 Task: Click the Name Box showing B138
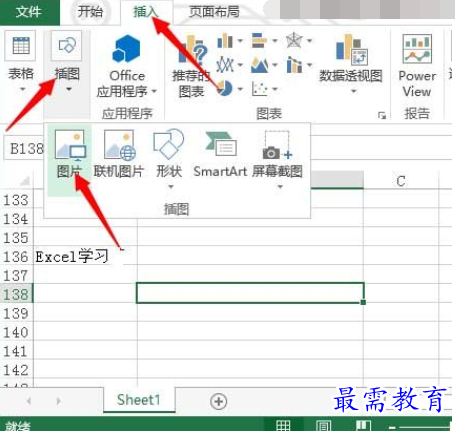click(24, 149)
